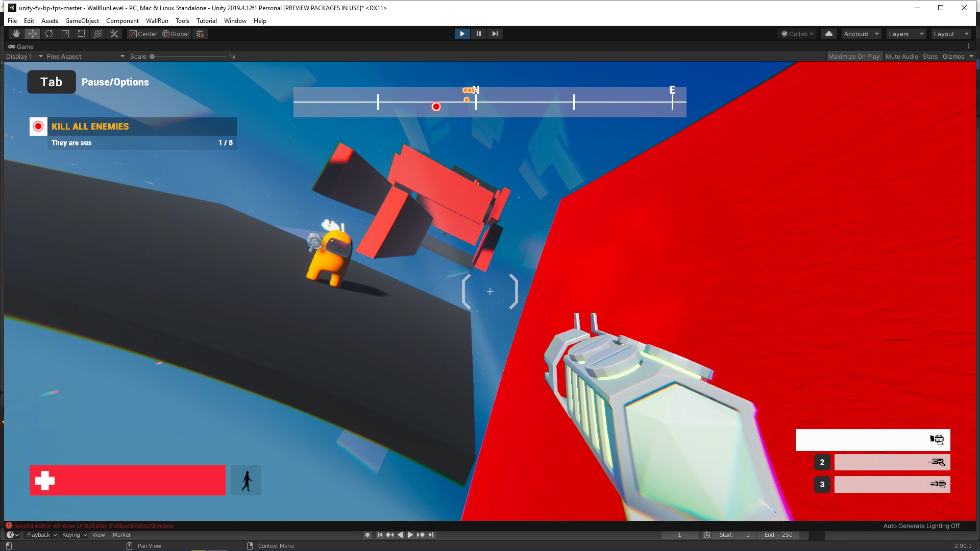Click the Tab key button in the HUD
980x551 pixels.
coord(52,82)
